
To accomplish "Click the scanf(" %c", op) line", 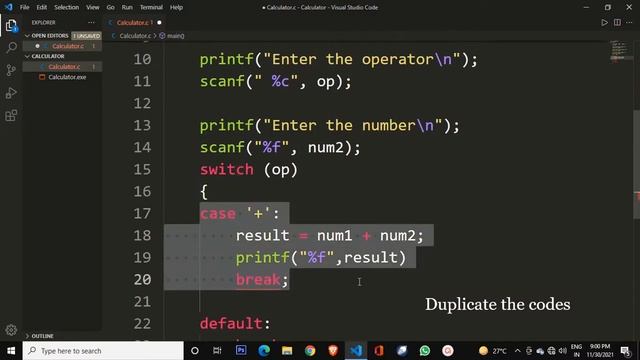I will [276, 81].
